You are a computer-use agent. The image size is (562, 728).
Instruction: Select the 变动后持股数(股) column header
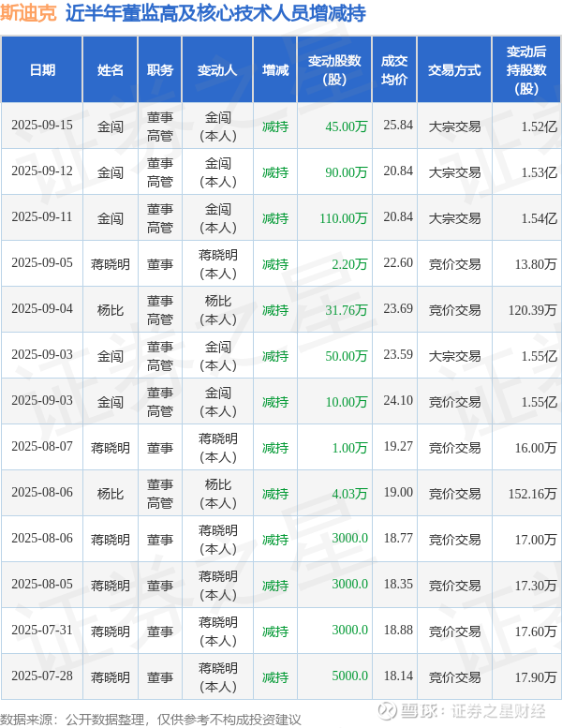tap(526, 70)
